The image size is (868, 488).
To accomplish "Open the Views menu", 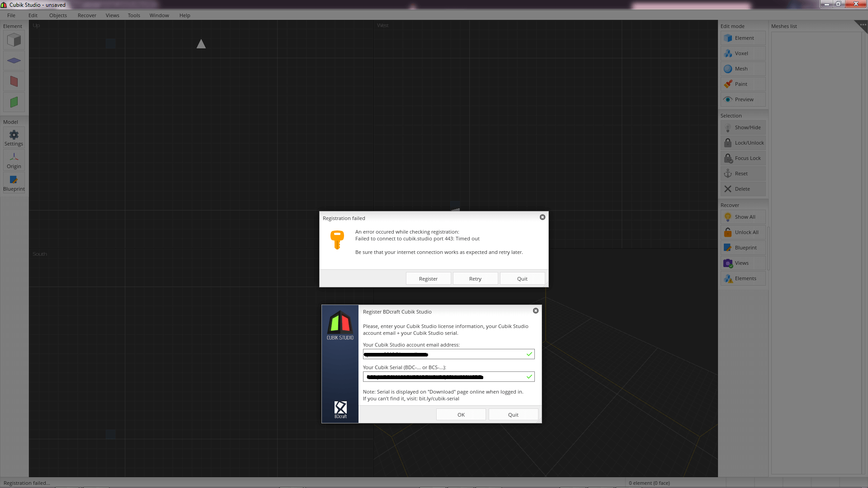I will coord(113,15).
